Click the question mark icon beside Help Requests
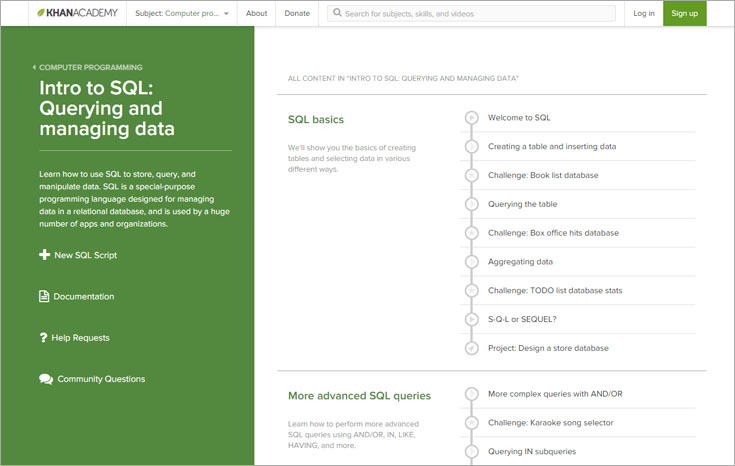The image size is (735, 466). [43, 338]
